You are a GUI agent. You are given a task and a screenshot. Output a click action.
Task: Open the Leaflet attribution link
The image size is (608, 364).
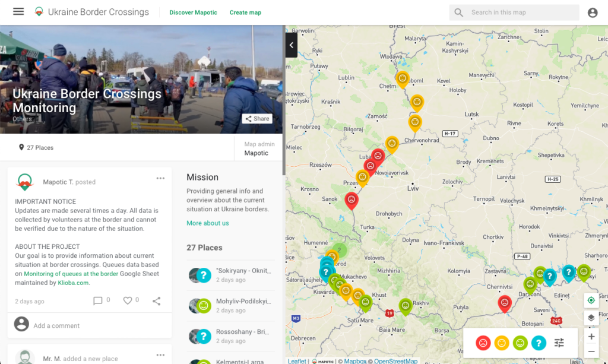point(297,361)
